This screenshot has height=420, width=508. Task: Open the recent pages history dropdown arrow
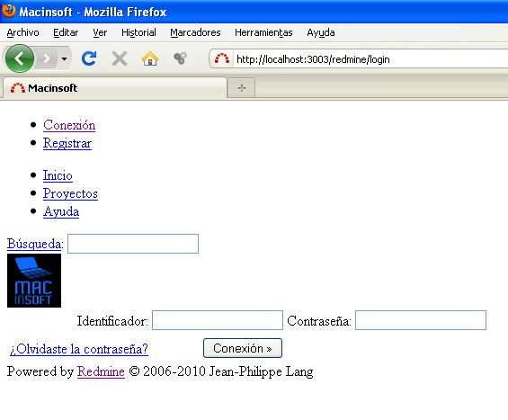(x=64, y=58)
